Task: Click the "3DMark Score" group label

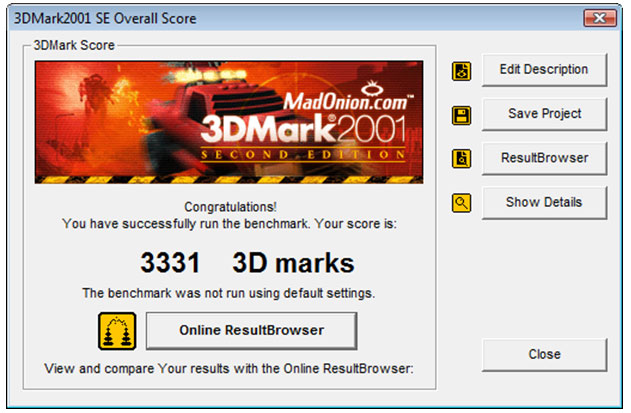Action: 74,45
